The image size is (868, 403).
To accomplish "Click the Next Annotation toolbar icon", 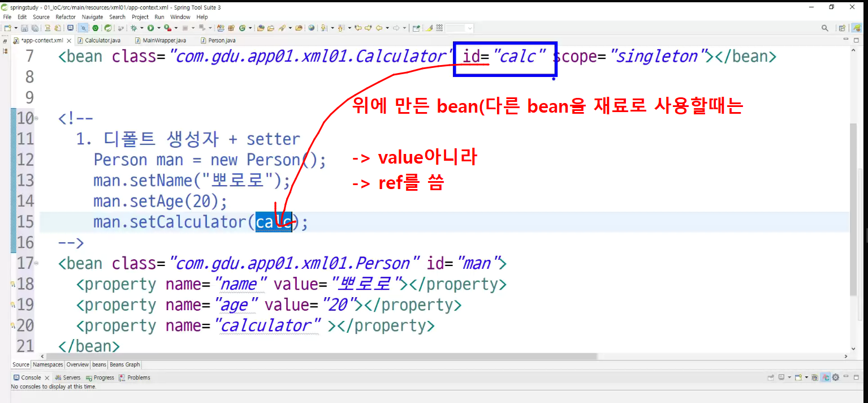I will click(323, 28).
